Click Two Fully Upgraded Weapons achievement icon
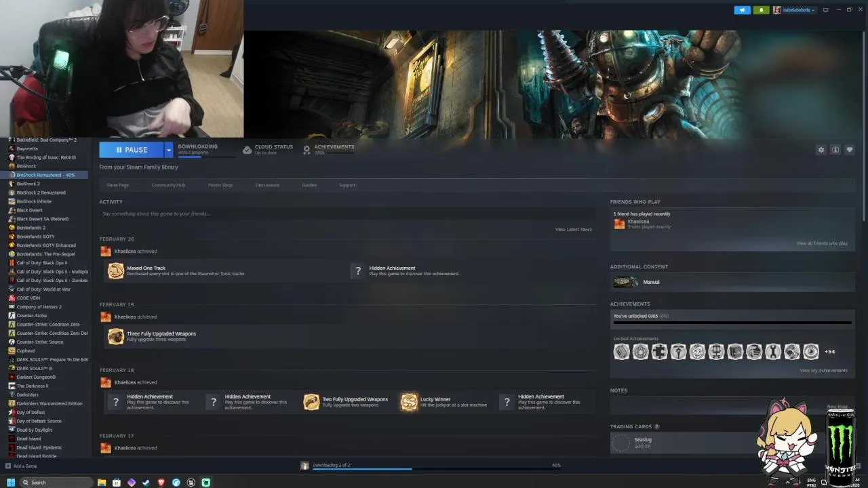 click(311, 402)
